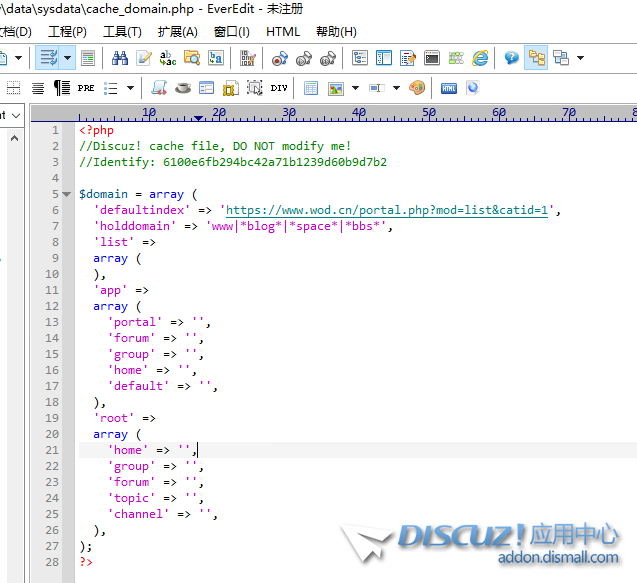
Task: Toggle the folder tree directory panel
Action: [536, 58]
